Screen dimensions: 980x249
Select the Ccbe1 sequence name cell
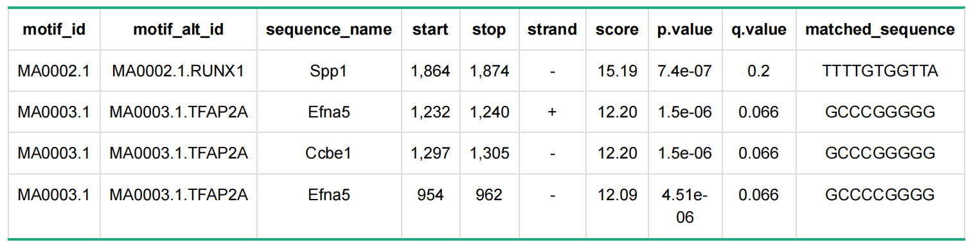point(329,153)
